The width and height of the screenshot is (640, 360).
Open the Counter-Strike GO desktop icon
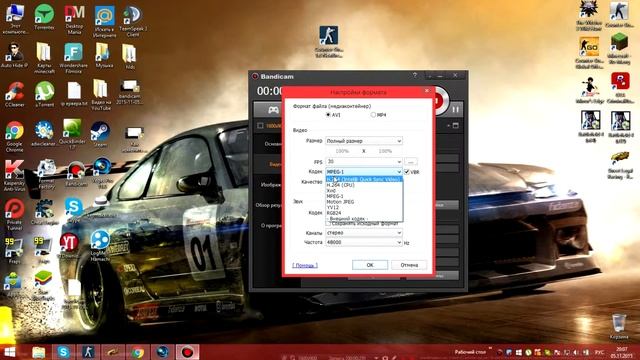589,52
